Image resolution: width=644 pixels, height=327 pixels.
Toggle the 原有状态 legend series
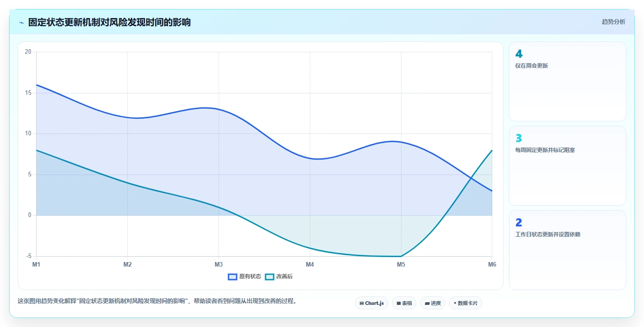(x=244, y=276)
